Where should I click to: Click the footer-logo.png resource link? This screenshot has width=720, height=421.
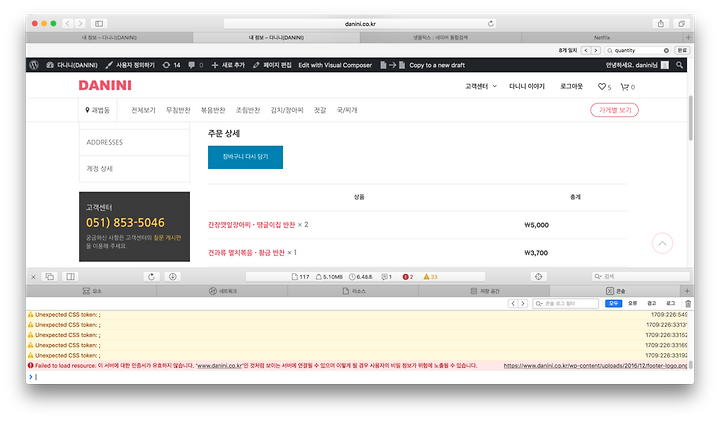tap(595, 366)
